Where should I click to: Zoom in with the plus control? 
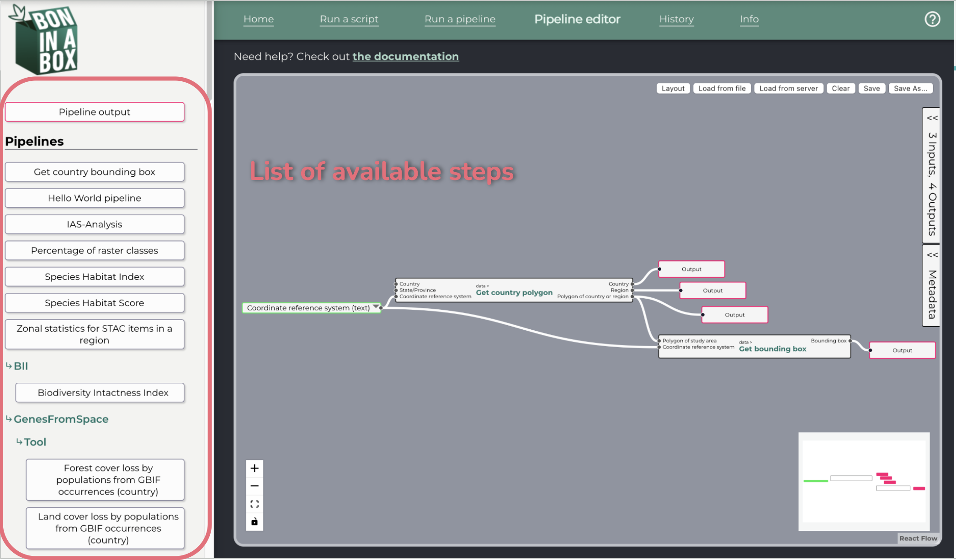[255, 468]
